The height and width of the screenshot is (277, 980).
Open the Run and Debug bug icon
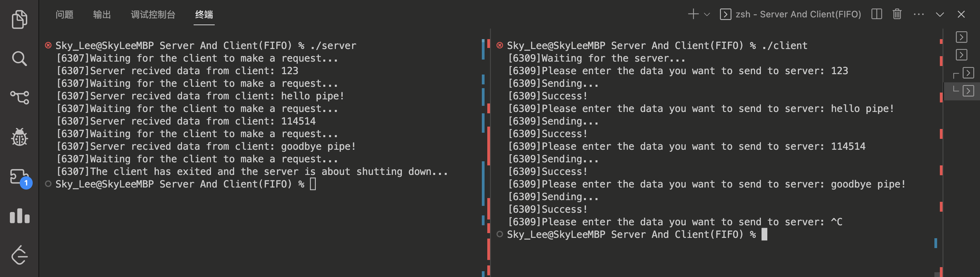tap(19, 137)
